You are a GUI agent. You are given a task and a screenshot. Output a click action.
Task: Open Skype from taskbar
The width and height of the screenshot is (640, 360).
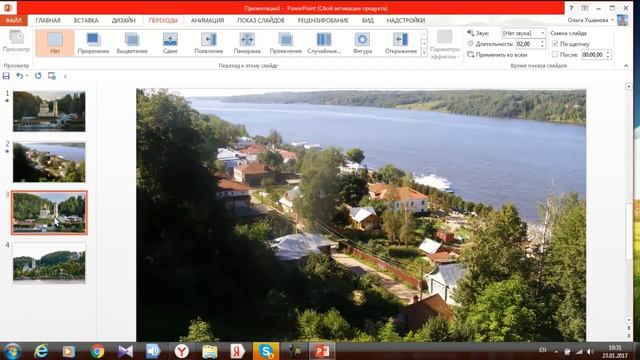266,351
